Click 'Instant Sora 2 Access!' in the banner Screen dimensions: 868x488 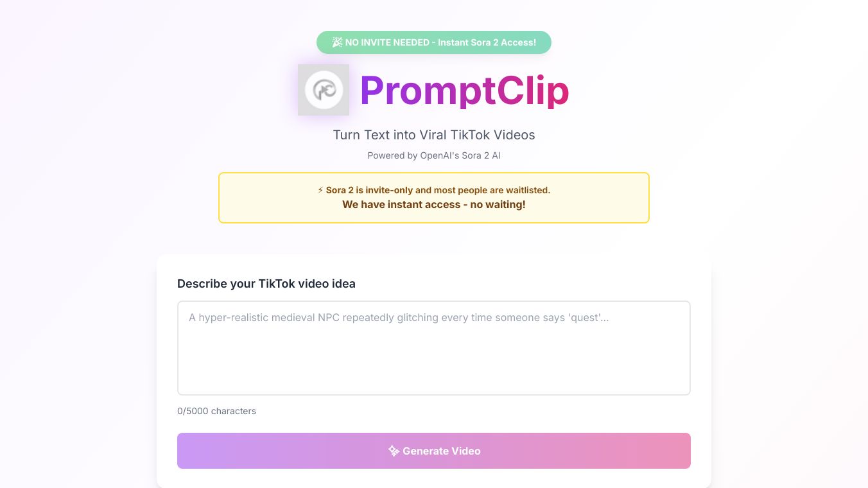point(487,42)
